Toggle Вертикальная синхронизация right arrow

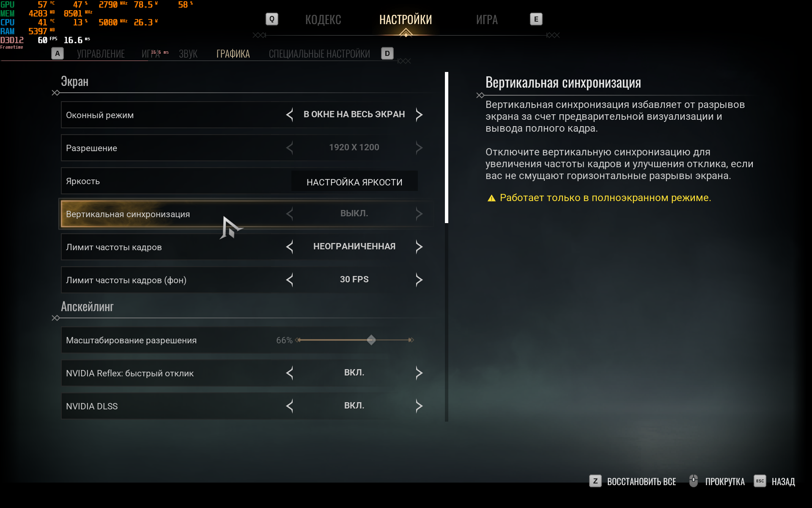(x=419, y=214)
